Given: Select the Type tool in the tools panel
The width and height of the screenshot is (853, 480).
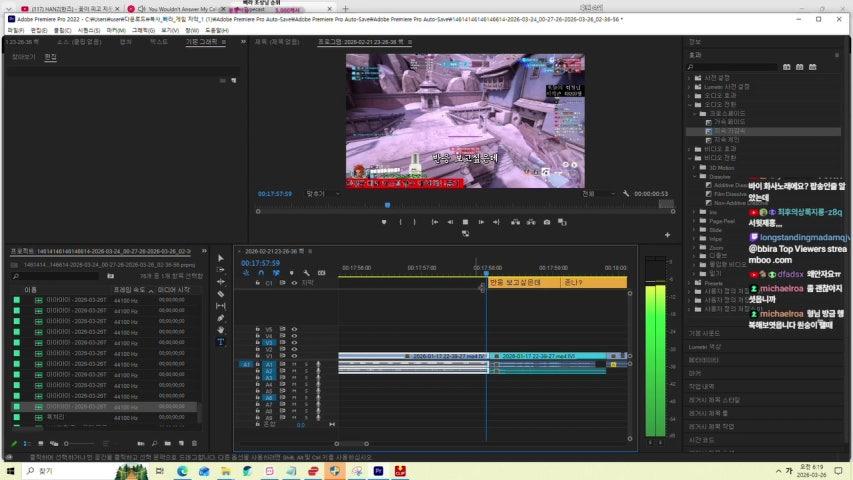Looking at the screenshot, I should coord(221,342).
